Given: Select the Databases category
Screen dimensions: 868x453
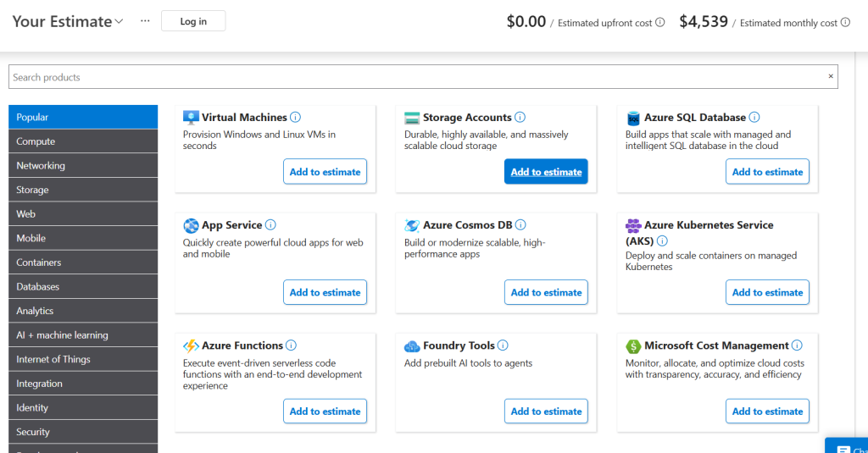Looking at the screenshot, I should tap(83, 286).
